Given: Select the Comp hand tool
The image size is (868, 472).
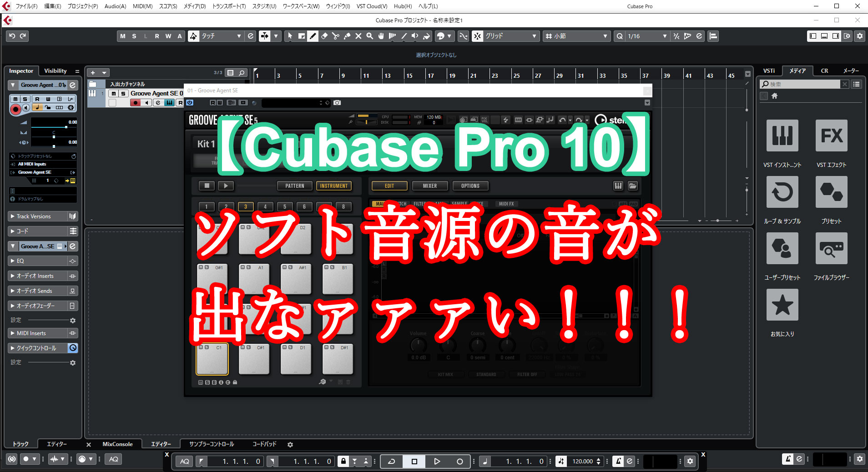Looking at the screenshot, I should pos(381,36).
